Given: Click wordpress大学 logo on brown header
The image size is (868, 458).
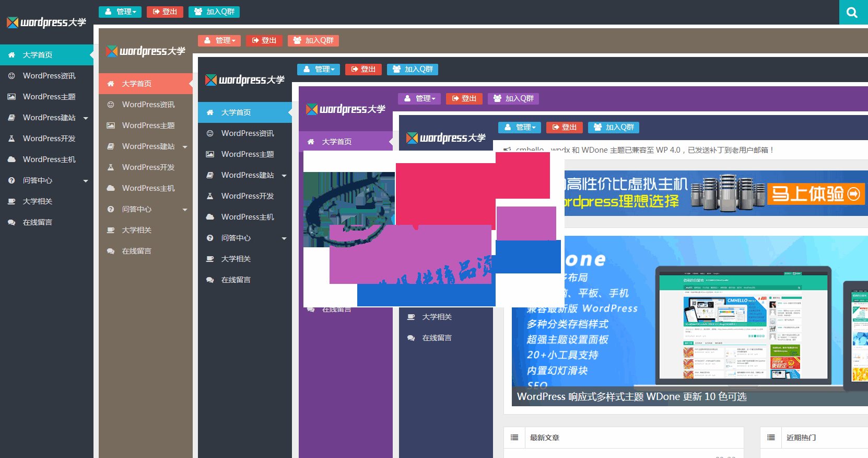Looking at the screenshot, I should pos(146,51).
